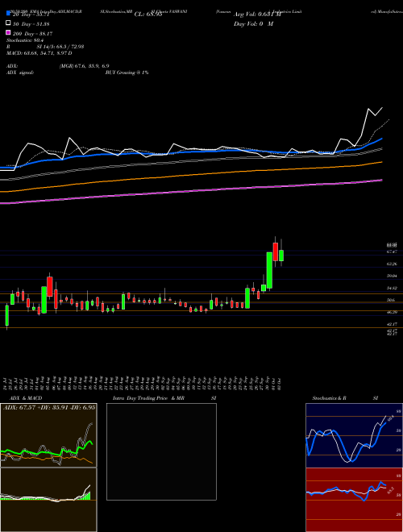Click the blue stochastics chart panel
This screenshot has width=403, height=532.
click(354, 435)
